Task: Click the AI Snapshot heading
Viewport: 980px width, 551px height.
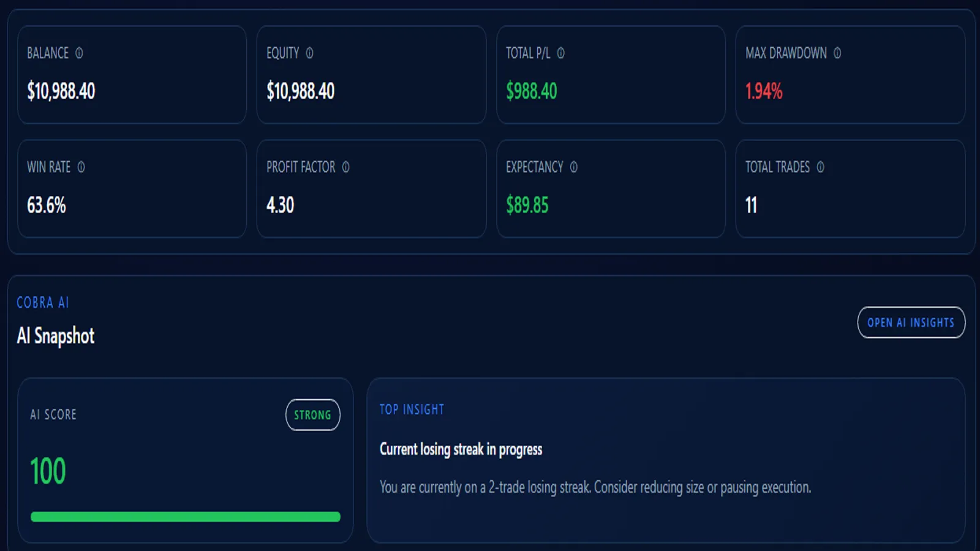Action: [55, 335]
